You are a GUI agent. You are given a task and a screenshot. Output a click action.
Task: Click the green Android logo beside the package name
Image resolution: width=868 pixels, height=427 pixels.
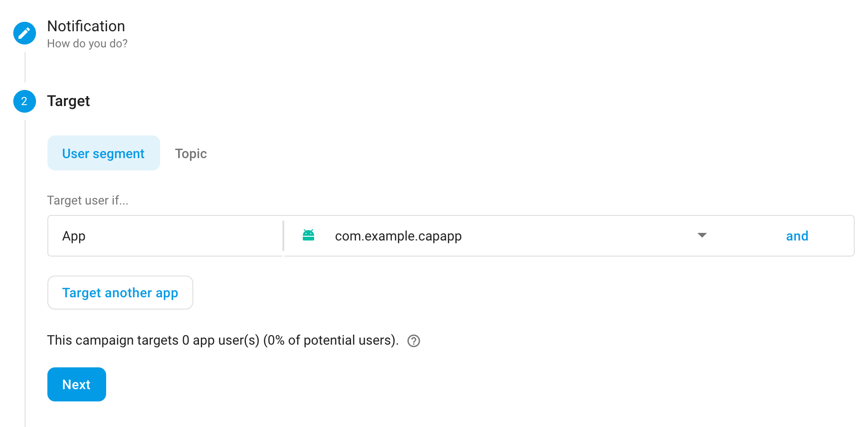point(308,235)
